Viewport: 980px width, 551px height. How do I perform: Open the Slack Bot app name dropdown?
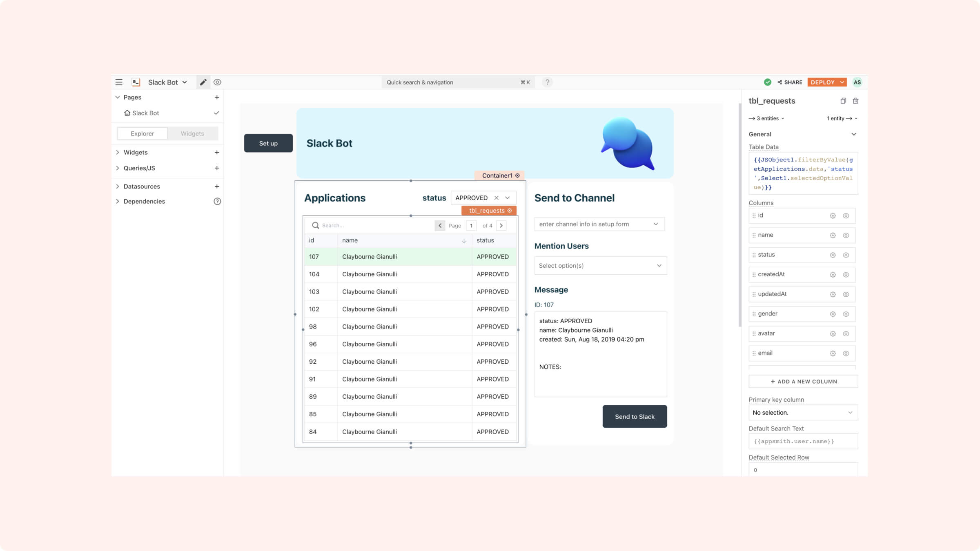coord(167,82)
